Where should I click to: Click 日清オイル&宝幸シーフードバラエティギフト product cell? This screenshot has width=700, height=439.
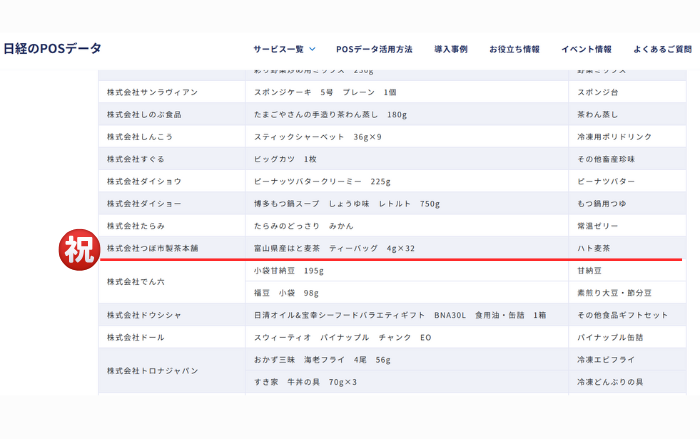click(407, 315)
